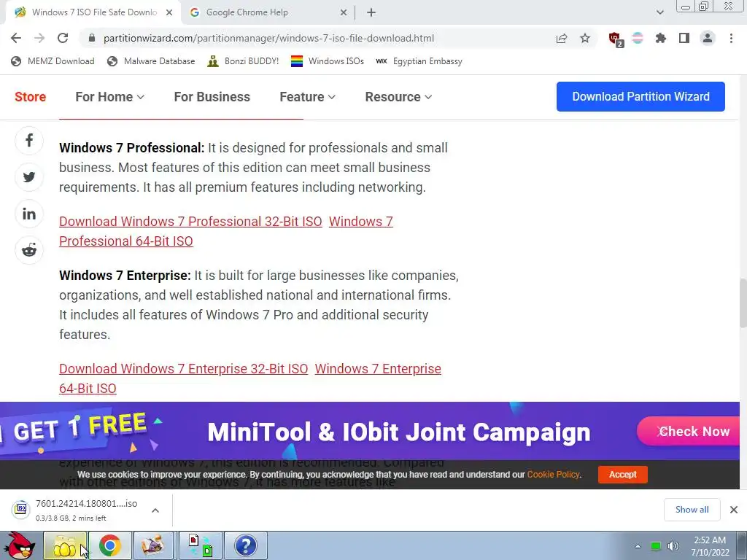
Task: Download Windows 7 Enterprise 32-Bit ISO
Action: (183, 368)
